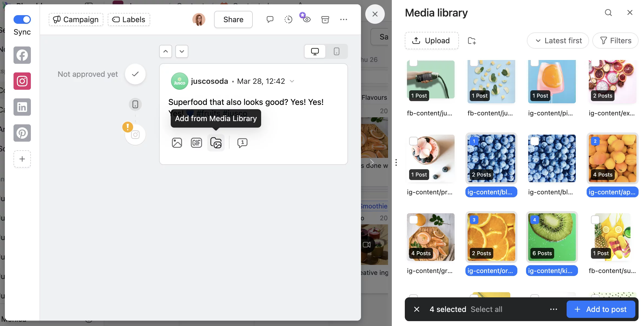644x326 pixels.
Task: Click the Instagram warning status icon
Action: click(x=135, y=134)
